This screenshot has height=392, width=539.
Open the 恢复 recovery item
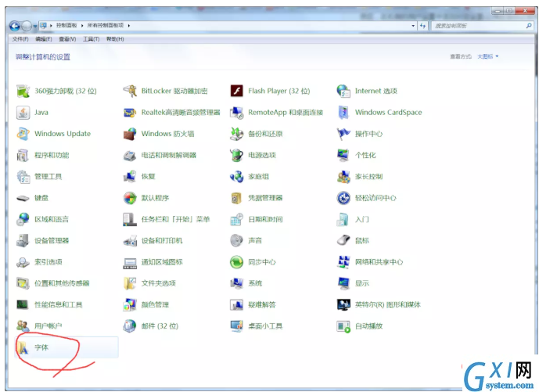pyautogui.click(x=139, y=177)
